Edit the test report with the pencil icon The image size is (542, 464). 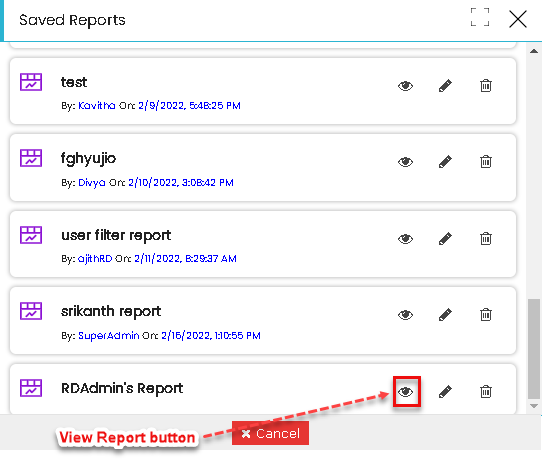point(445,86)
